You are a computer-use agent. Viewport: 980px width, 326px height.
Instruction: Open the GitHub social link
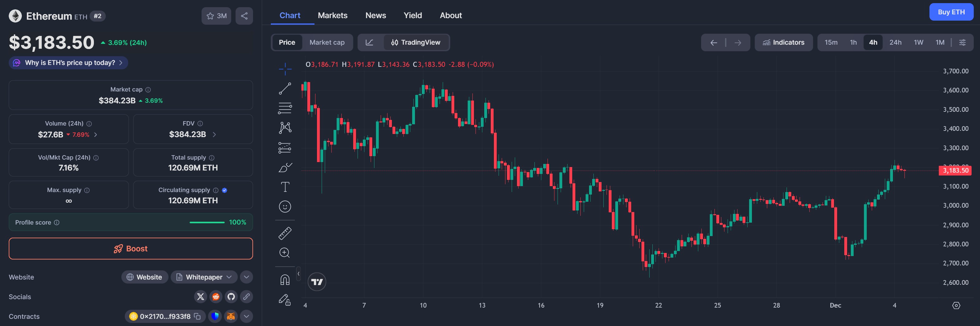point(231,297)
